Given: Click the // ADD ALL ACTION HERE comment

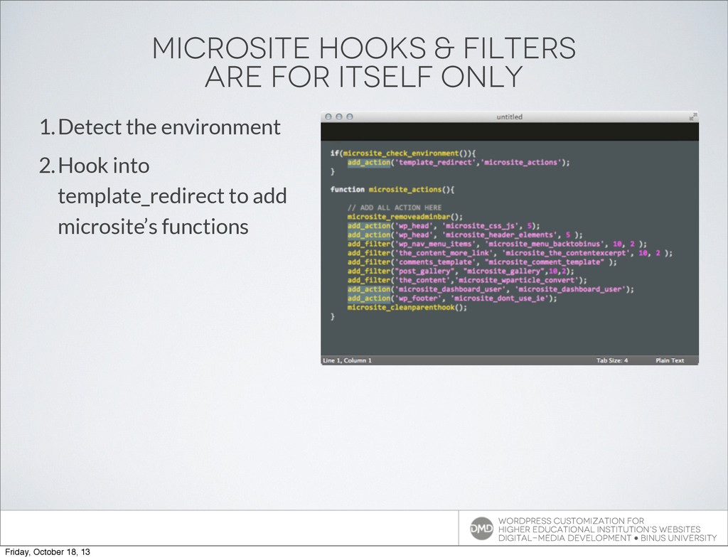Looking at the screenshot, I should point(394,208).
